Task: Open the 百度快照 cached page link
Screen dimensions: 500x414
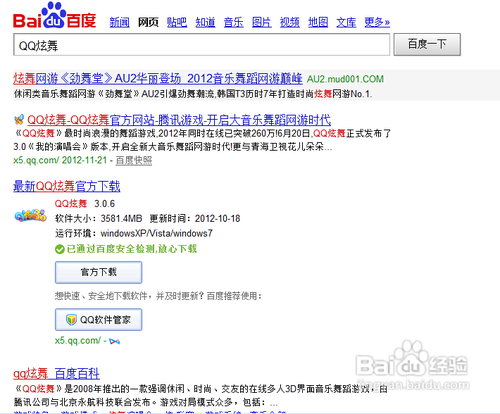Action: click(x=134, y=160)
